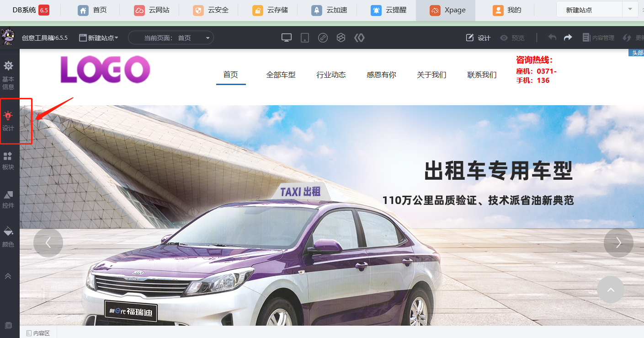Open the 颜色 paint bucket panel

pos(8,237)
